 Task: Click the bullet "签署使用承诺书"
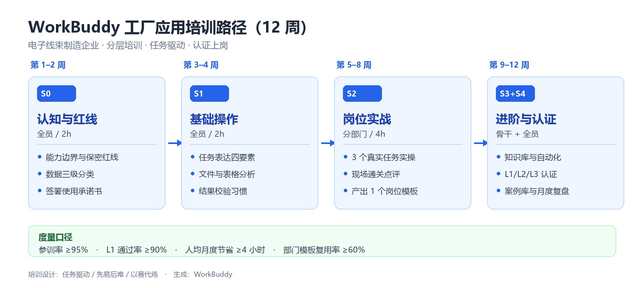click(74, 191)
